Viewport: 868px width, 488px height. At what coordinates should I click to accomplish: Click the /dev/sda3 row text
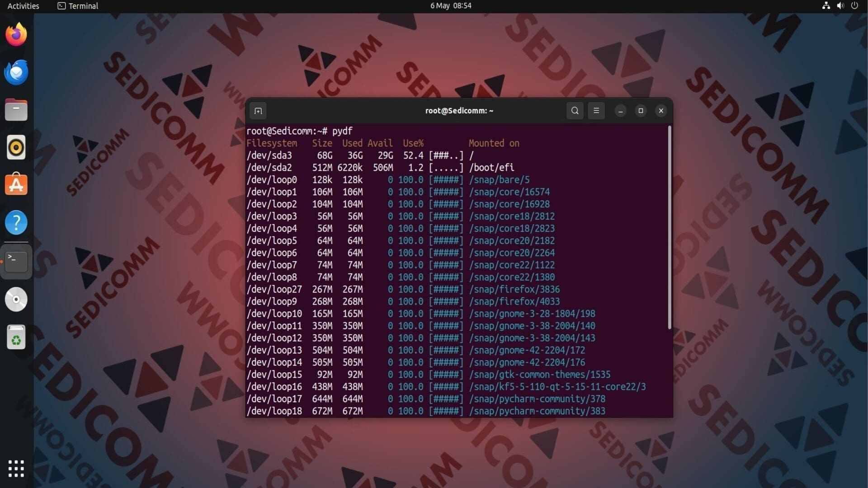tap(360, 155)
